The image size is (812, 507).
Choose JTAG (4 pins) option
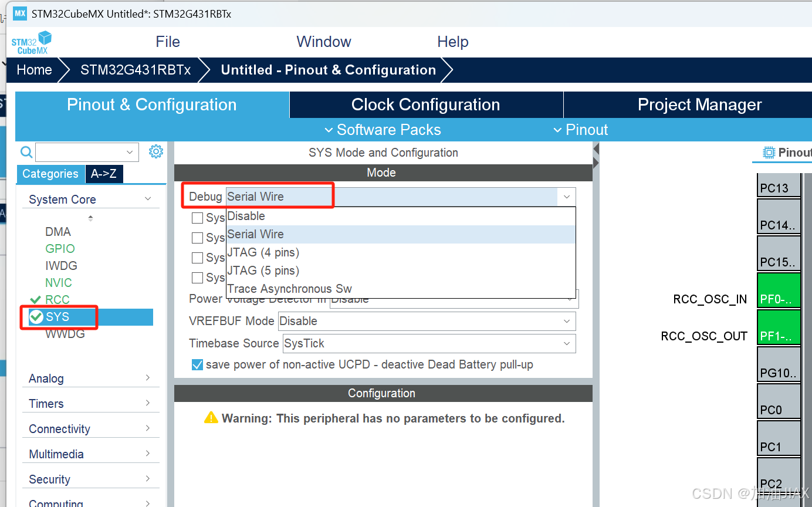click(401, 252)
